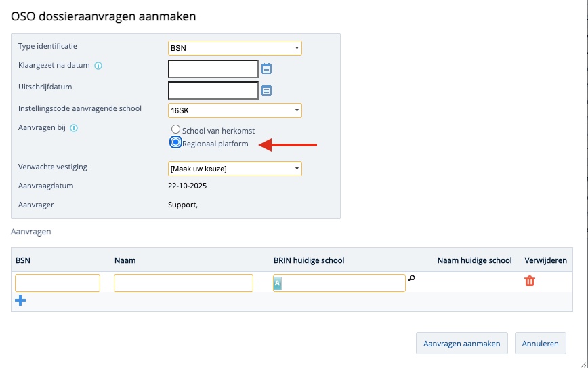Click the Aanvragen aanmaken button
Screen dimensions: 588x368
[x=461, y=344]
